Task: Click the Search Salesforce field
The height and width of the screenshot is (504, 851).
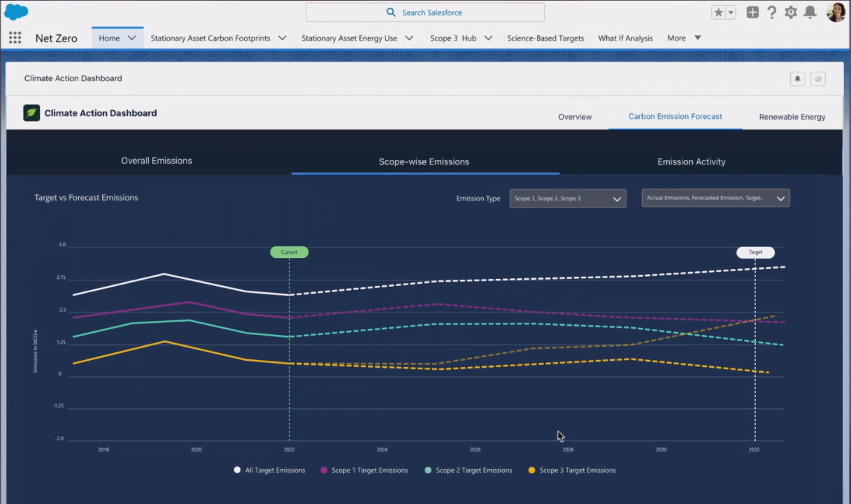Action: pyautogui.click(x=425, y=13)
